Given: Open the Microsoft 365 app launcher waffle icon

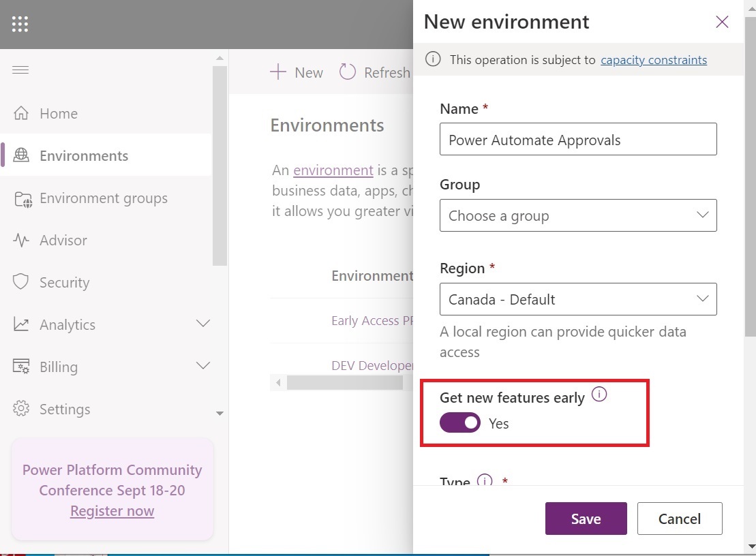Looking at the screenshot, I should click(x=19, y=24).
